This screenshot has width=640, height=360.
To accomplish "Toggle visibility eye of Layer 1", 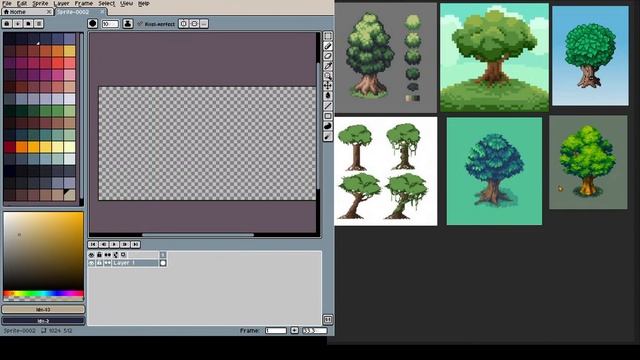I will click(91, 263).
